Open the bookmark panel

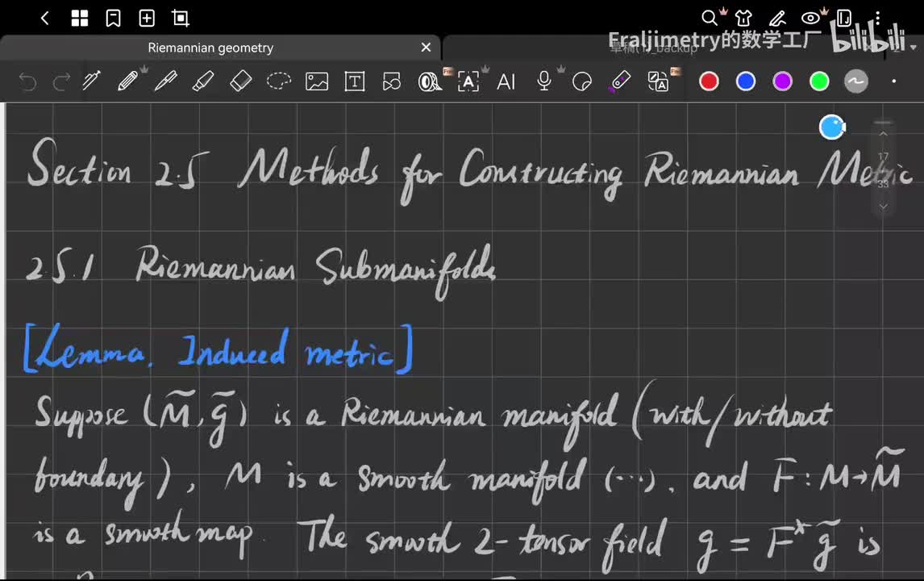113,19
